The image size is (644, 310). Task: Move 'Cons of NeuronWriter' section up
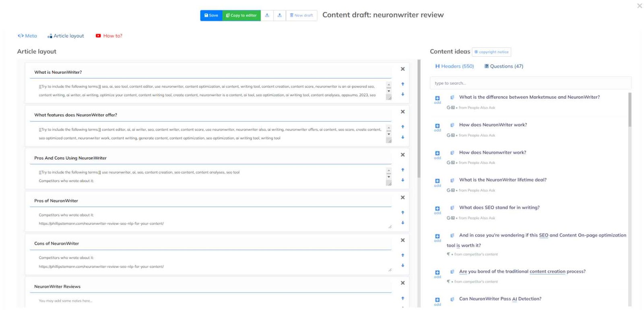[402, 255]
